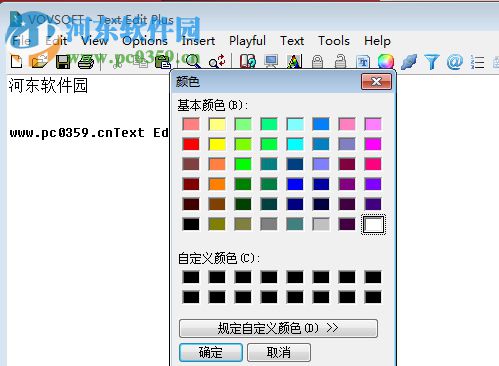This screenshot has width=499, height=366.
Task: Pick the hot pink swatch in third row
Action: [x=373, y=164]
